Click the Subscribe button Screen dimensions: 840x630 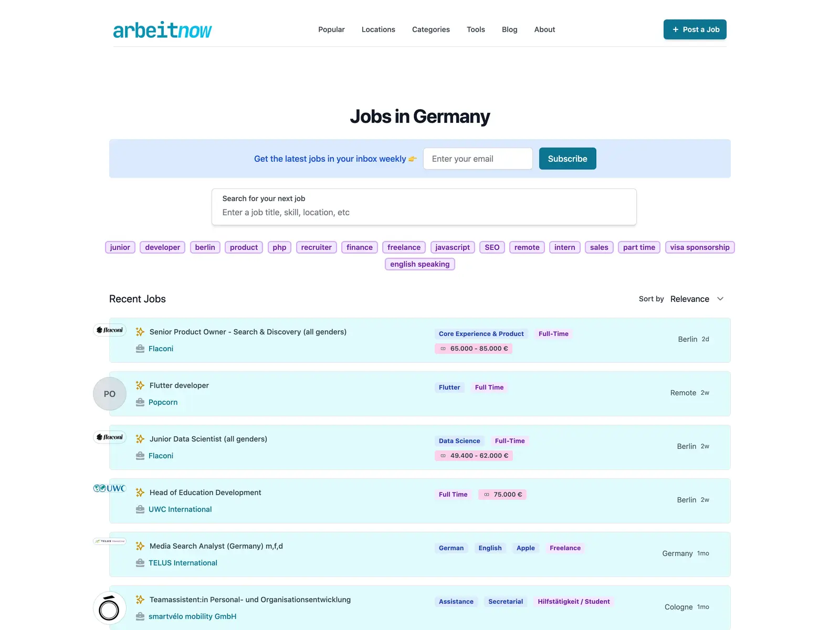[568, 159]
